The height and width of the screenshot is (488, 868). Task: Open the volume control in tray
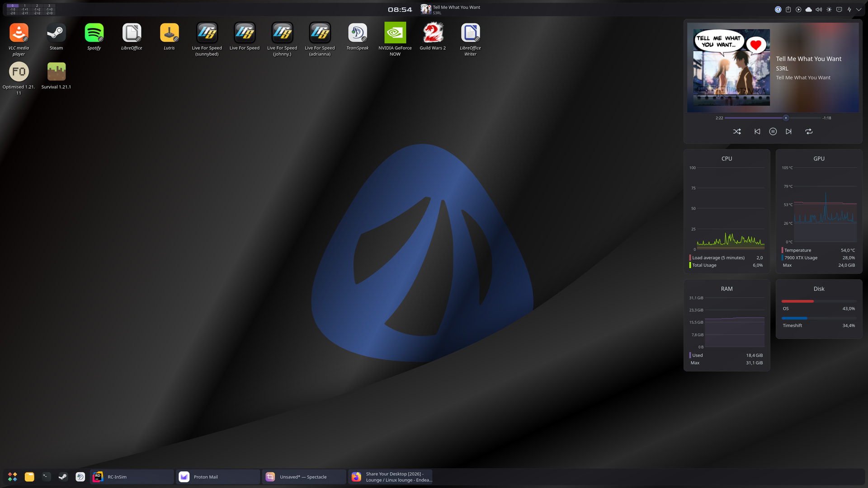819,9
